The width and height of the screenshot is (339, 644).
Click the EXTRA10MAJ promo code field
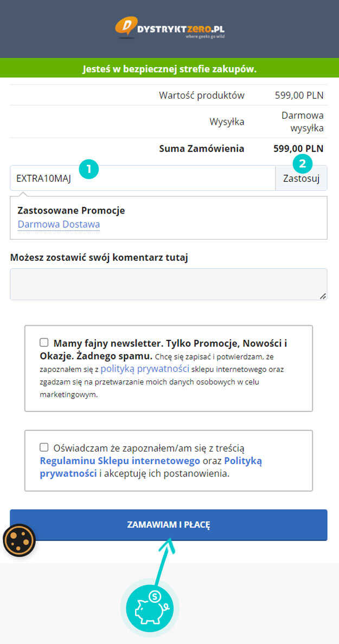[x=143, y=178]
